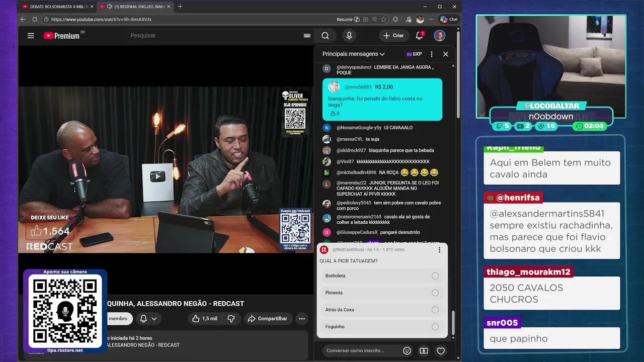
Task: Open the YouTube hamburger guide menu
Action: 31,36
